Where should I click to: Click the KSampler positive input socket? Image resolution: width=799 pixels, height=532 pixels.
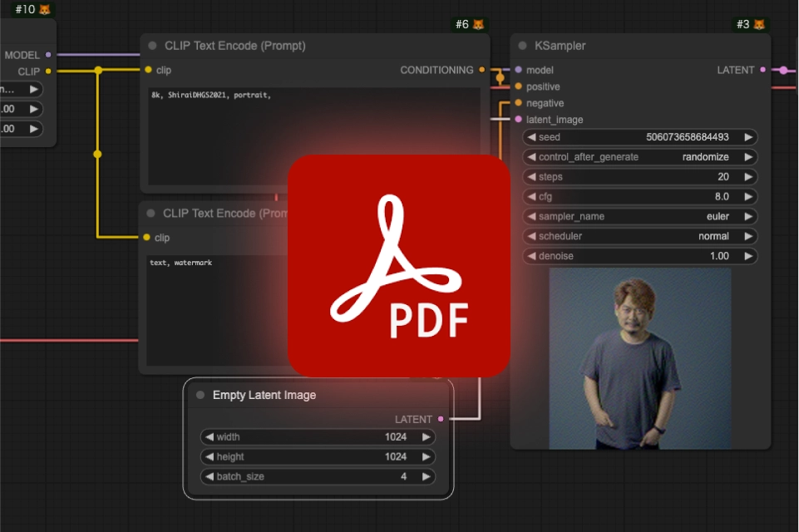(x=518, y=86)
